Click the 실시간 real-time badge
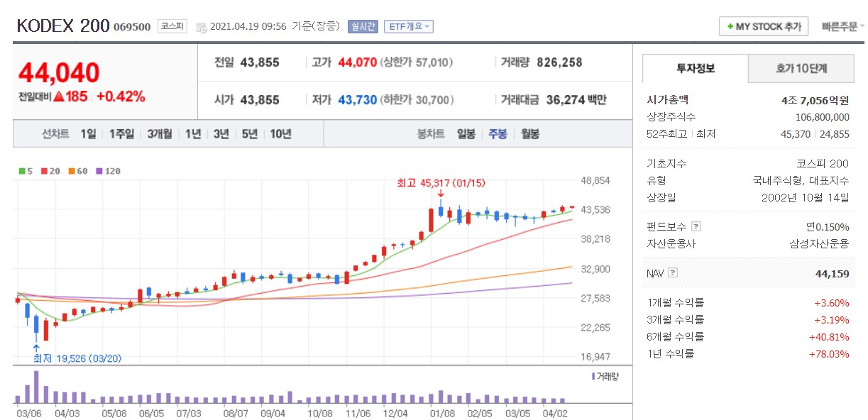 tap(363, 26)
